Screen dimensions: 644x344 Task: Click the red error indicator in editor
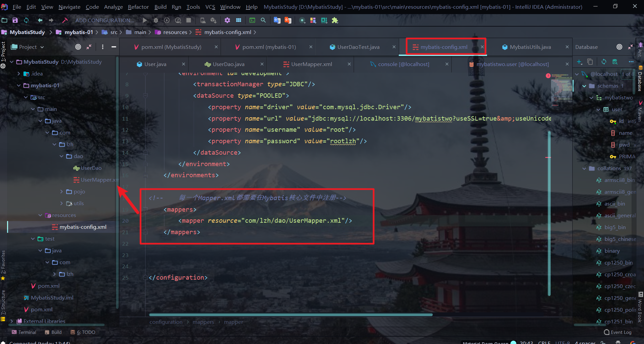(x=548, y=76)
